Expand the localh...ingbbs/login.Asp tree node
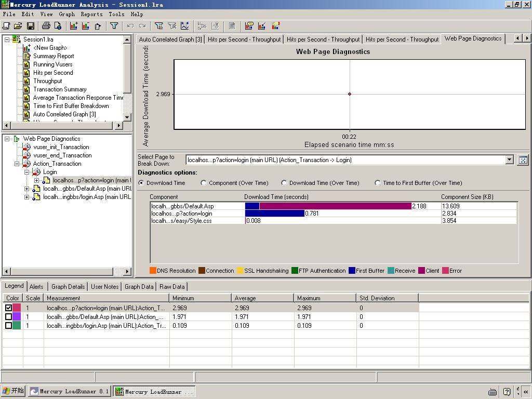 (26, 197)
